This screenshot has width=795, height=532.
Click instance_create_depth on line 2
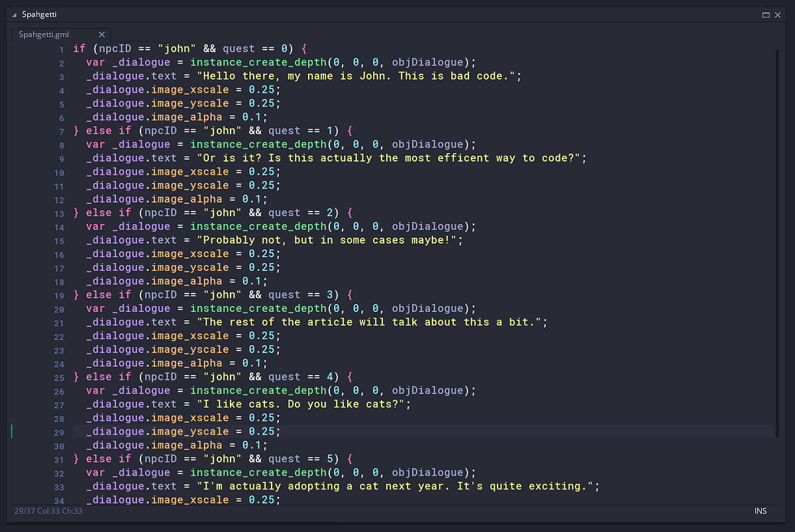click(258, 62)
